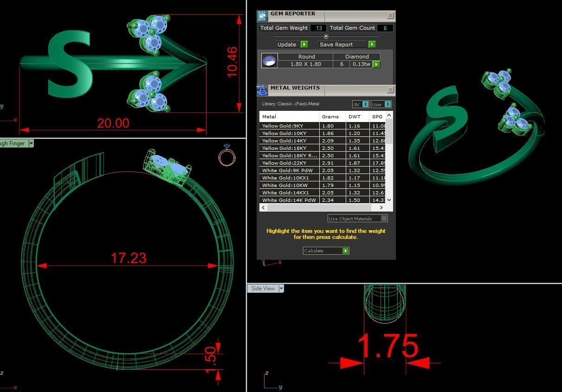This screenshot has height=392, width=562.
Task: Click the Metal column header
Action: (x=289, y=116)
